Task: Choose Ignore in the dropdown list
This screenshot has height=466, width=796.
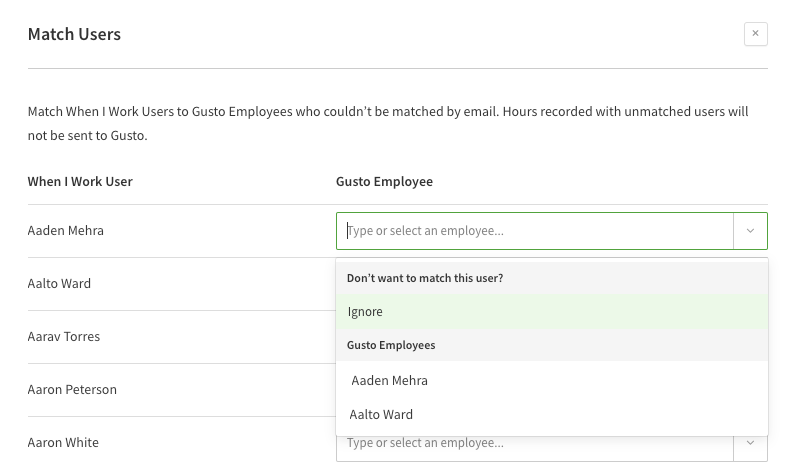Action: pyautogui.click(x=552, y=312)
